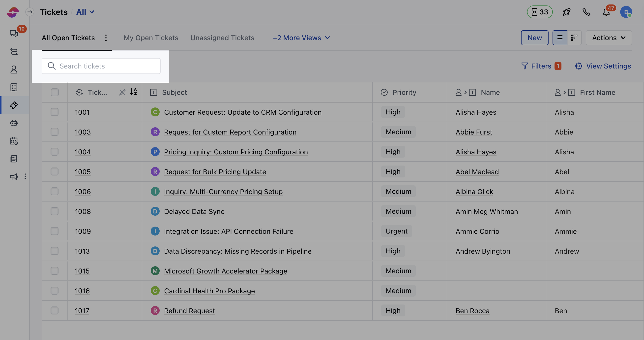Switch to My Open Tickets tab
Viewport: 644px width, 340px height.
pos(151,38)
